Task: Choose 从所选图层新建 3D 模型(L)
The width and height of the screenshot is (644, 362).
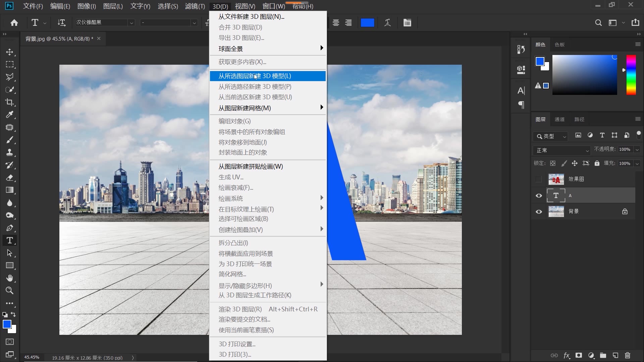Action: (x=268, y=76)
